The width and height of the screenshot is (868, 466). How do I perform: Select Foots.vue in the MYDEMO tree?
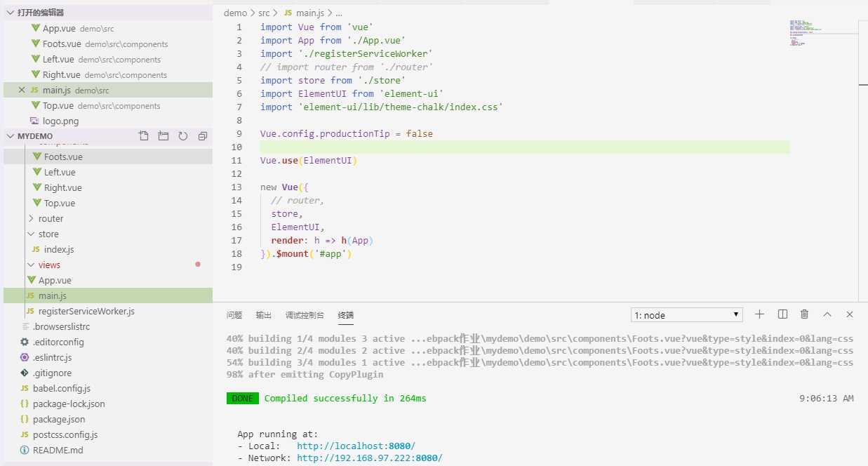pyautogui.click(x=107, y=157)
